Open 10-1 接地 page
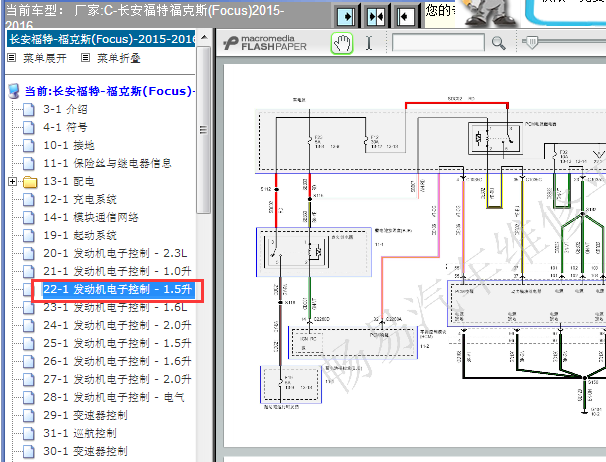Viewport: 606px width, 462px height. (68, 145)
